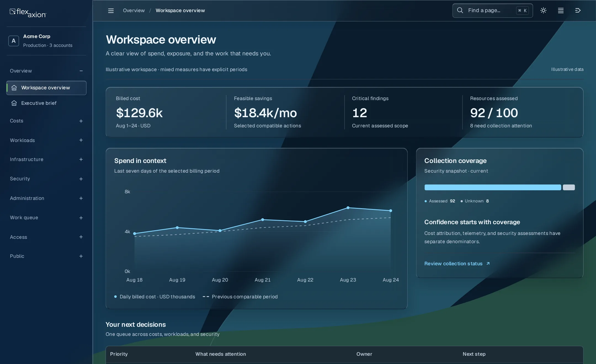
Task: Click the Feasible savings $18.4k/mo card
Action: coord(285,112)
